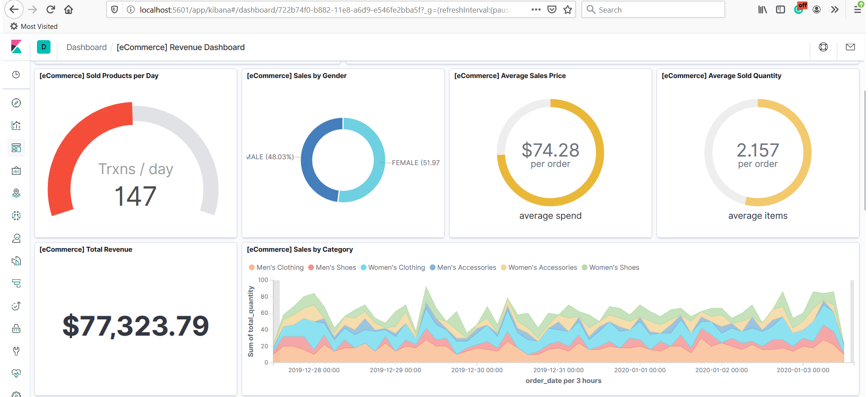This screenshot has height=397, width=868.
Task: Open Visualize from the chart icon
Action: coord(16,125)
